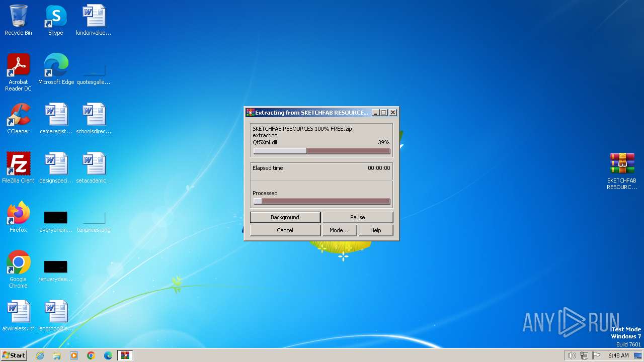644x362 pixels.
Task: Maximize the extraction dialog
Action: 383,113
